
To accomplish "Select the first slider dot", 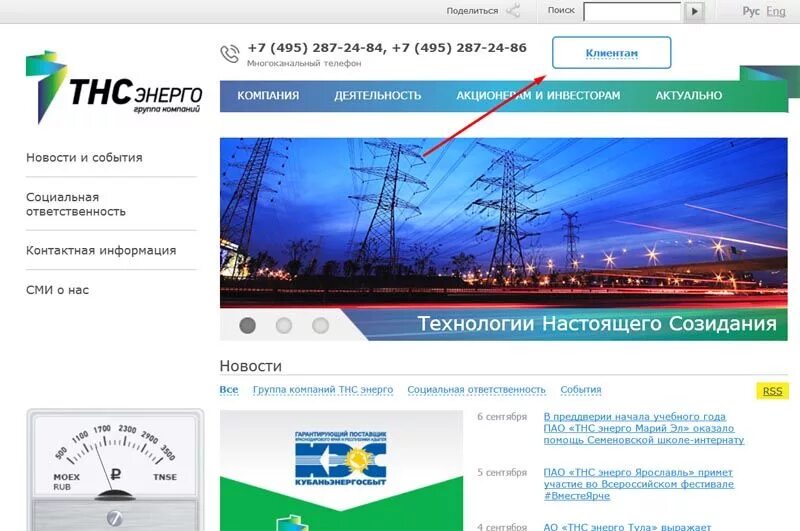I will coord(247,325).
